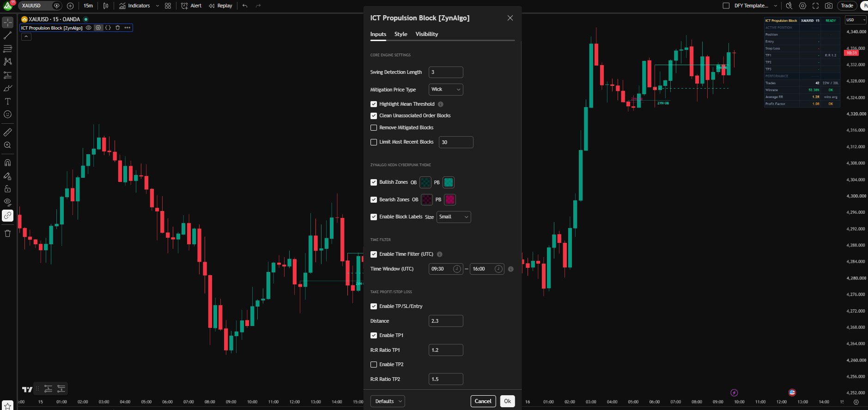Open the Indicators dropdown arrow
The width and height of the screenshot is (868, 410).
click(158, 6)
